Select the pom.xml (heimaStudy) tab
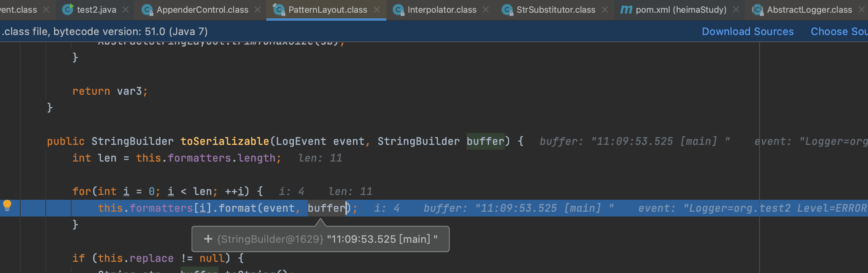 (x=681, y=10)
